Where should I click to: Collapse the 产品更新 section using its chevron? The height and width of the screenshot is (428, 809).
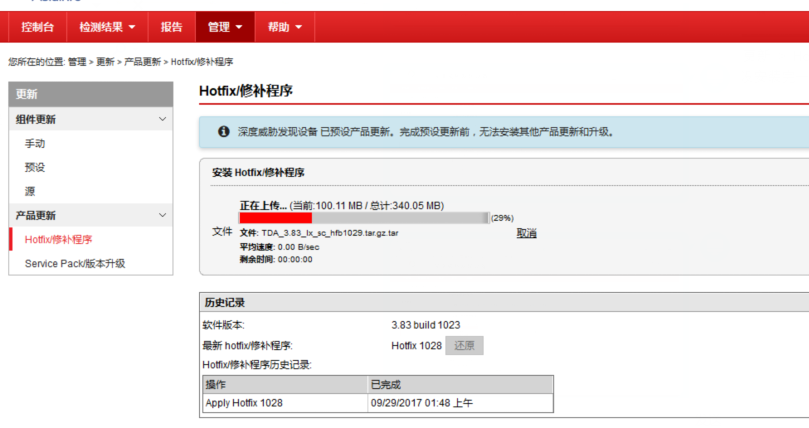[163, 215]
